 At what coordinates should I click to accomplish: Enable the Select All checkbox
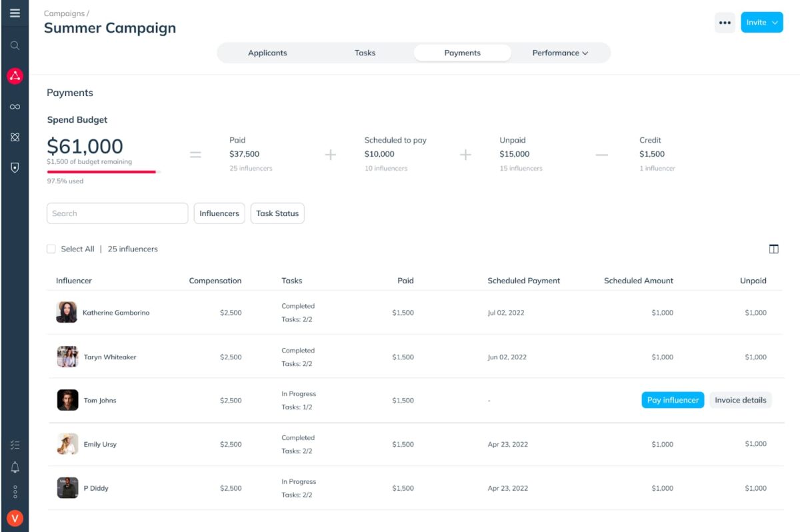coord(51,248)
